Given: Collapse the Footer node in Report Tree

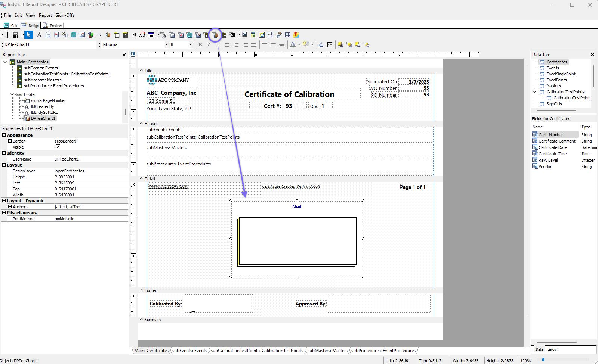Looking at the screenshot, I should [x=12, y=94].
